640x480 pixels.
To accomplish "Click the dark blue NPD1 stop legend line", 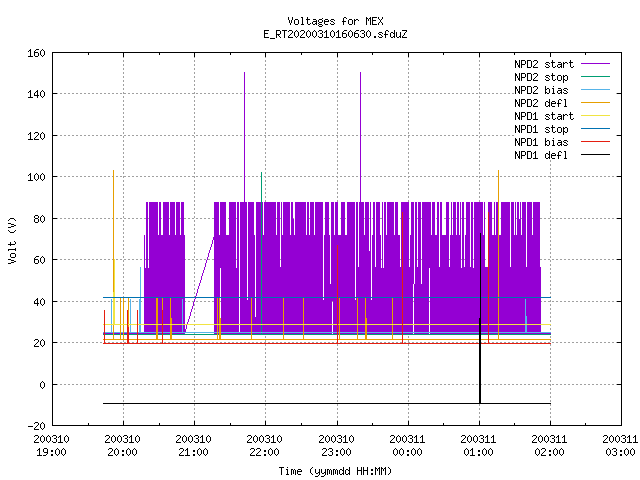I will [595, 129].
